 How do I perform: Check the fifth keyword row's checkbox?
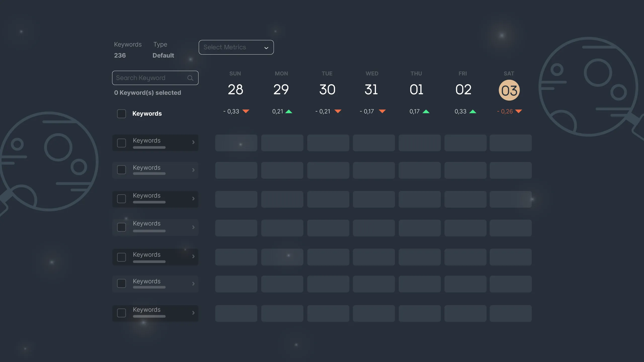coord(122,257)
